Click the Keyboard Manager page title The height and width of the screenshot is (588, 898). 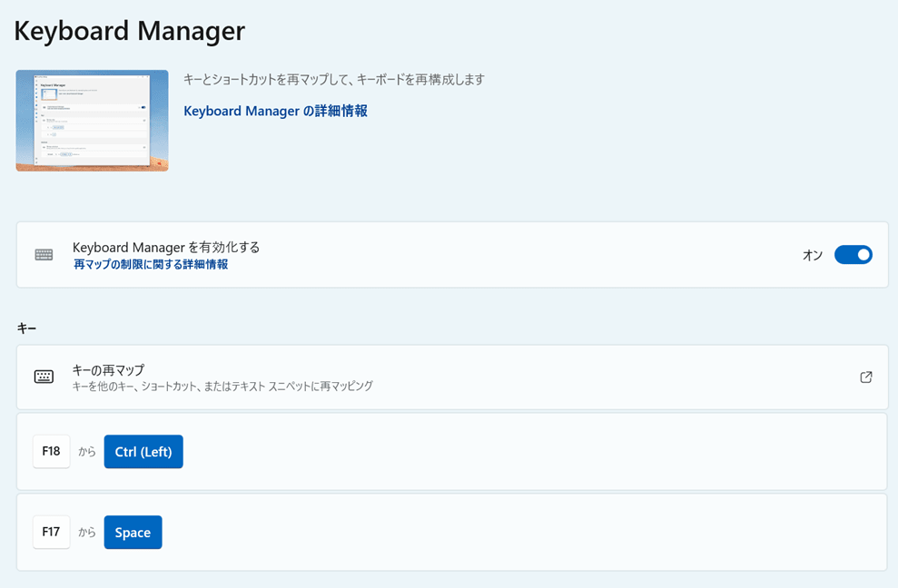pyautogui.click(x=130, y=31)
